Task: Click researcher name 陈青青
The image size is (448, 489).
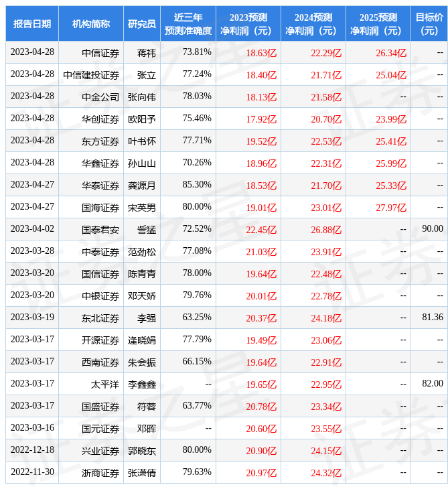Action: [x=142, y=274]
